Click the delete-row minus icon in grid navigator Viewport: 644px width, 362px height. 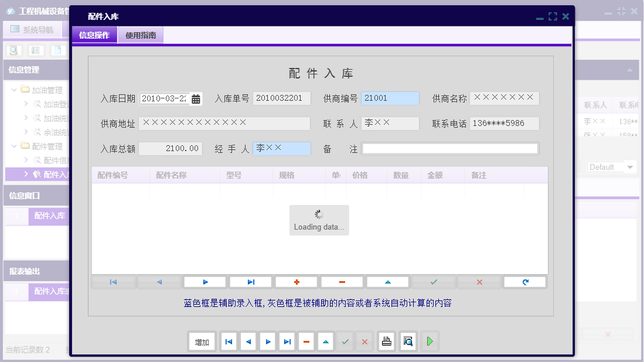[342, 282]
